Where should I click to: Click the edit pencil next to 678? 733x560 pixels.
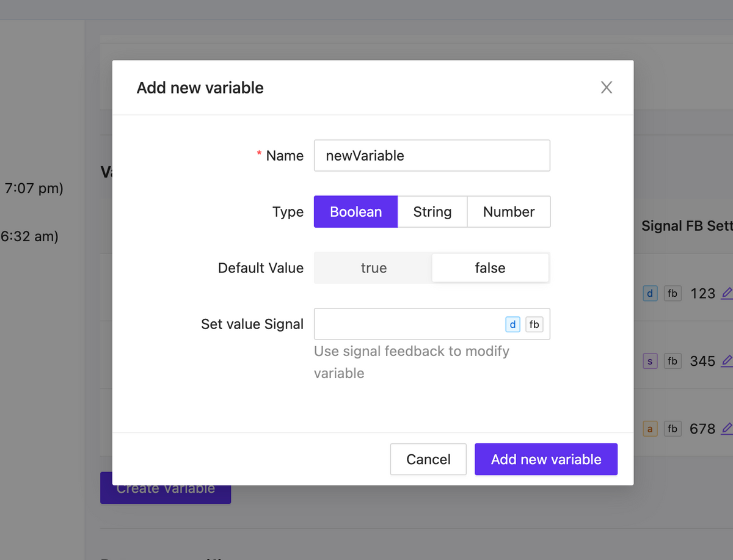[726, 429]
